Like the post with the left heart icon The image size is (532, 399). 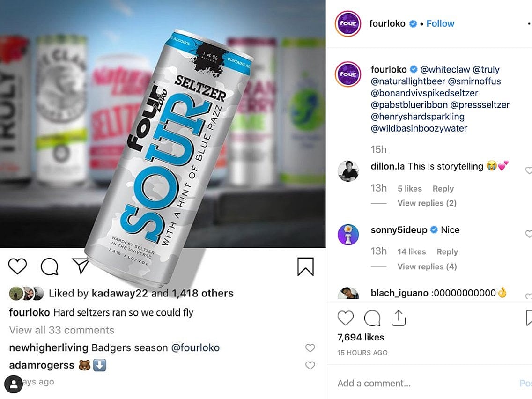(x=17, y=266)
